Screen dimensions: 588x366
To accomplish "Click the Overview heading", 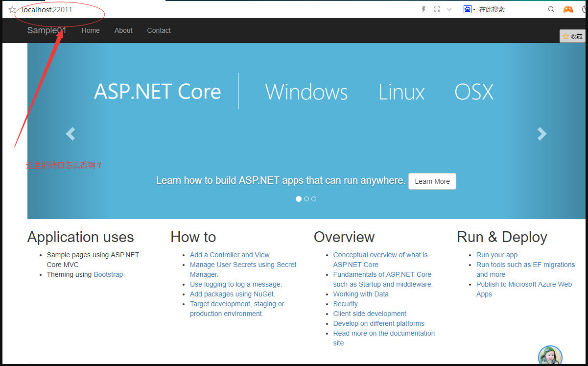I will click(344, 237).
